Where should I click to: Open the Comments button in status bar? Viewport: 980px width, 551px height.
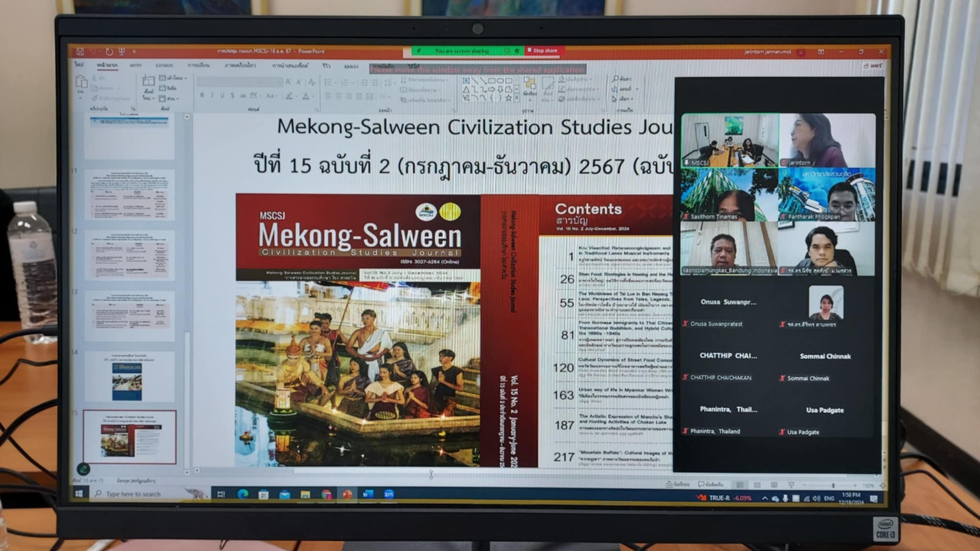click(x=711, y=485)
